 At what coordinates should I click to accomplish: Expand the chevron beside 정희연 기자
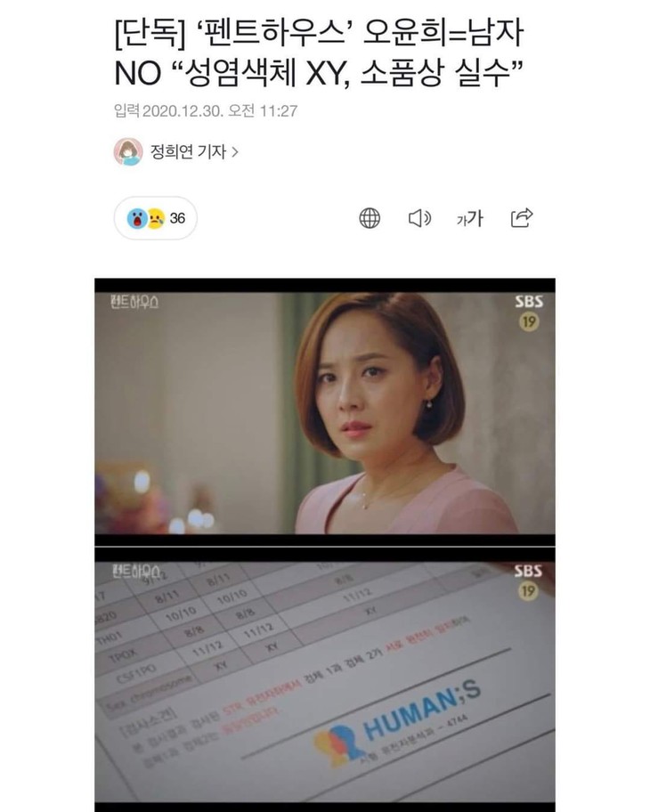click(x=234, y=151)
